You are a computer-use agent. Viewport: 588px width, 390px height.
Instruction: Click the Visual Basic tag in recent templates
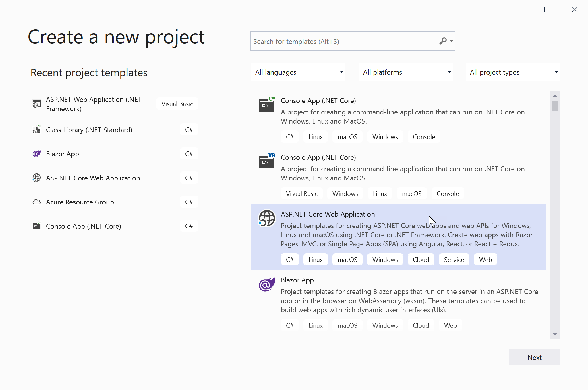(177, 104)
